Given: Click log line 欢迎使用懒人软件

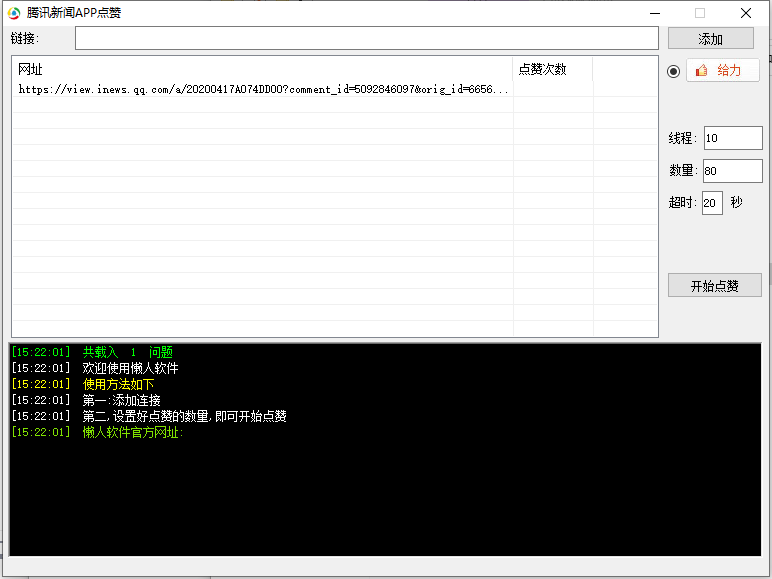Looking at the screenshot, I should click(95, 368).
